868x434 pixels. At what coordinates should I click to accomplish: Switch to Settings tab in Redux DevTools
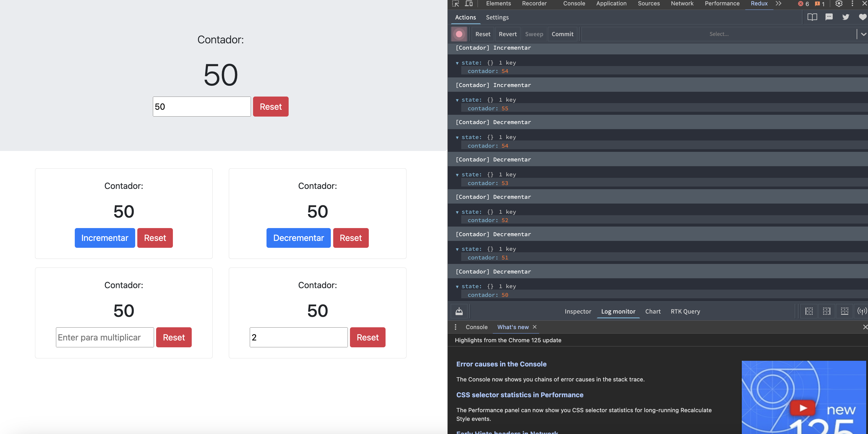[497, 17]
